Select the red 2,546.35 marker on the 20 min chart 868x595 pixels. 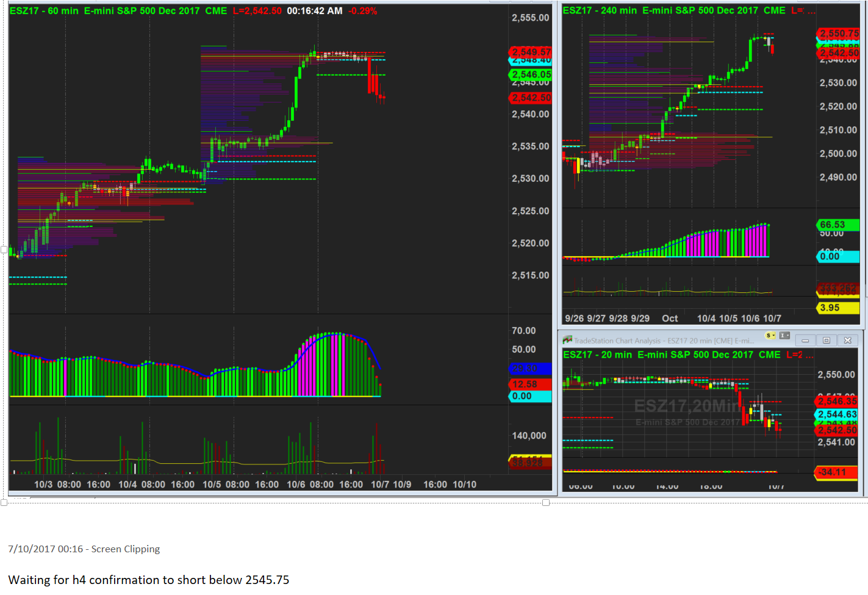click(x=837, y=401)
